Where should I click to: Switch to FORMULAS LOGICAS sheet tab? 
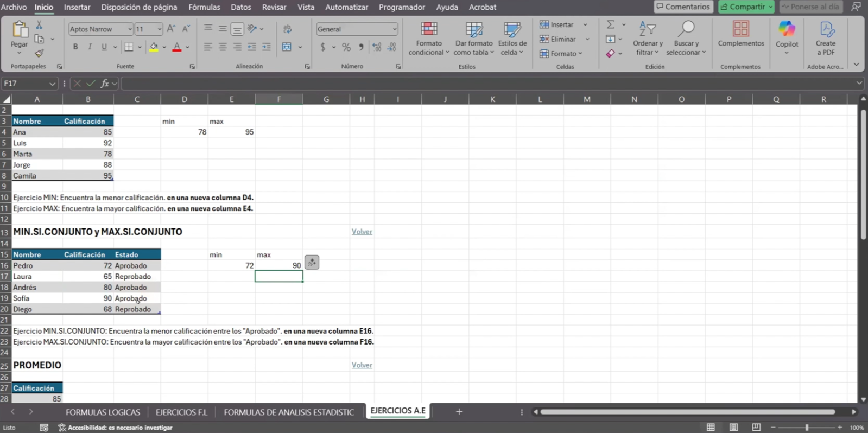(x=103, y=412)
